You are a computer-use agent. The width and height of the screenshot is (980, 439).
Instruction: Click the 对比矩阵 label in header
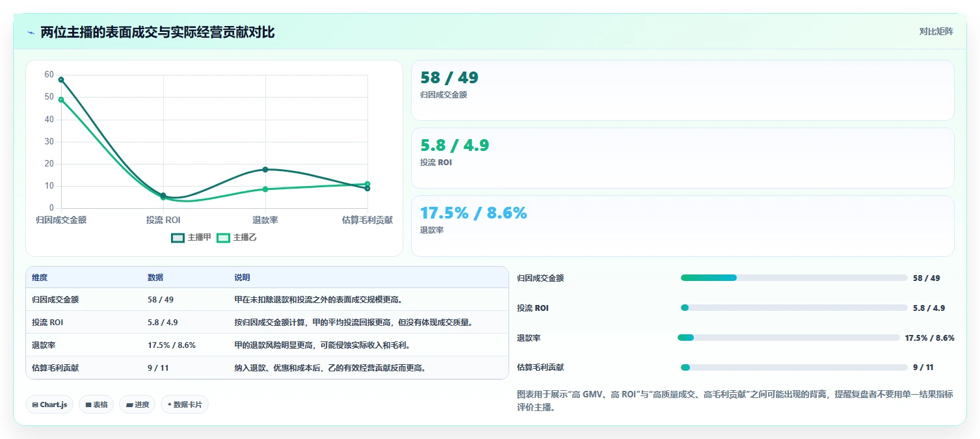[936, 32]
